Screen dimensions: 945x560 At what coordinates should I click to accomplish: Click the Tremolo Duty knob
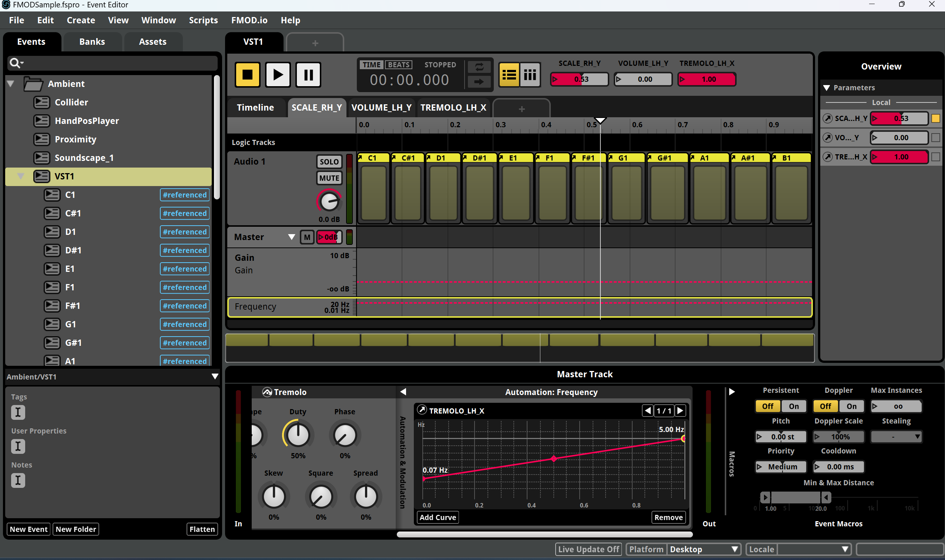click(298, 435)
